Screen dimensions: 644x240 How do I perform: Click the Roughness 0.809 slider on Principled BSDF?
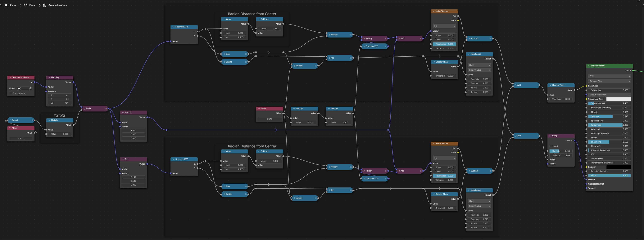click(609, 125)
